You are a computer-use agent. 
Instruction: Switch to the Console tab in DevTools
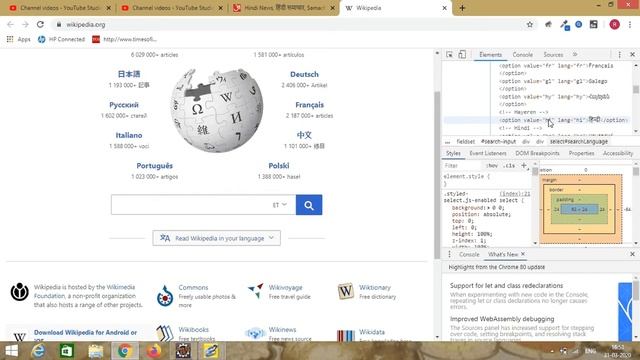coord(522,55)
